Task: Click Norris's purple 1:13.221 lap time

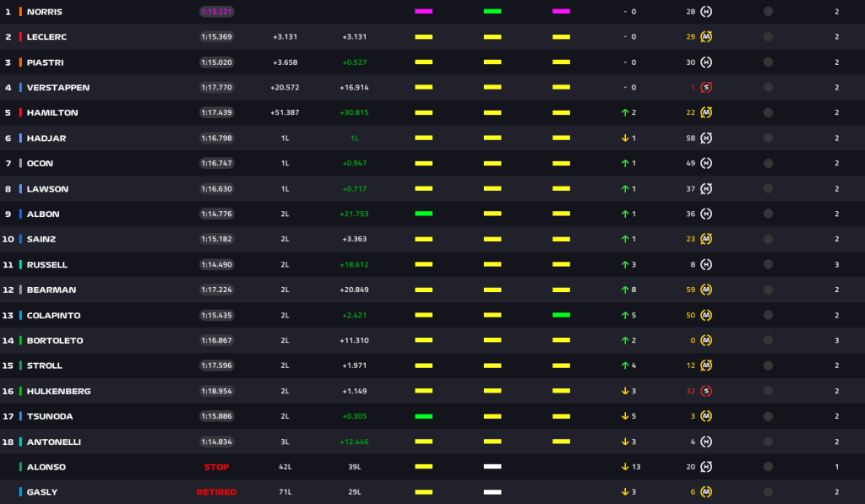Action: [217, 12]
